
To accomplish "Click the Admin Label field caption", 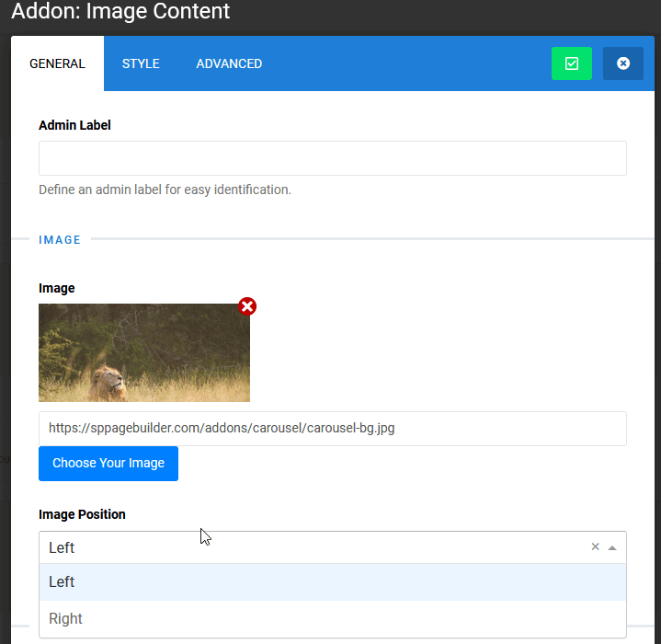I will tap(74, 125).
